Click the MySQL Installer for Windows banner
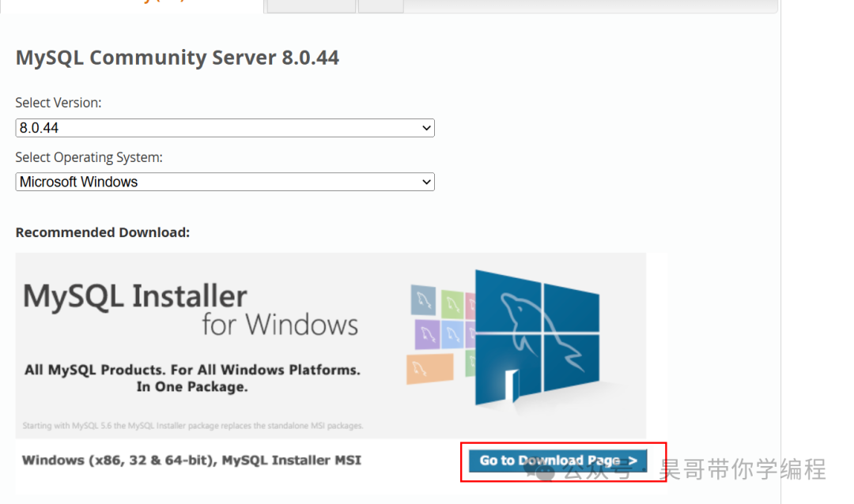 [332, 344]
